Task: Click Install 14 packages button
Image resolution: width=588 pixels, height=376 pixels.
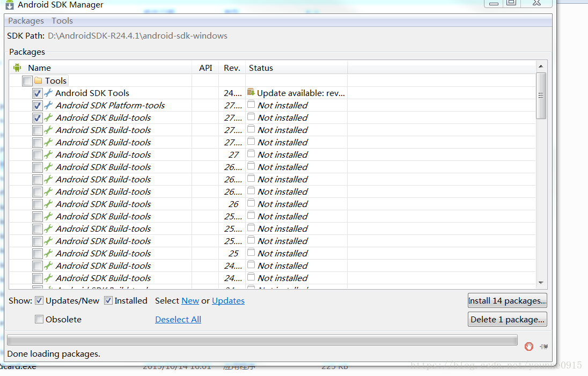Action: tap(508, 301)
